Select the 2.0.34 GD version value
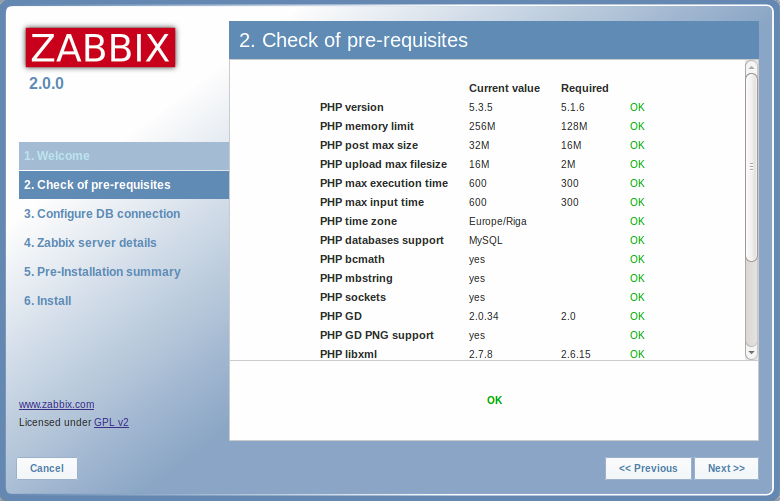The width and height of the screenshot is (780, 501). tap(484, 316)
